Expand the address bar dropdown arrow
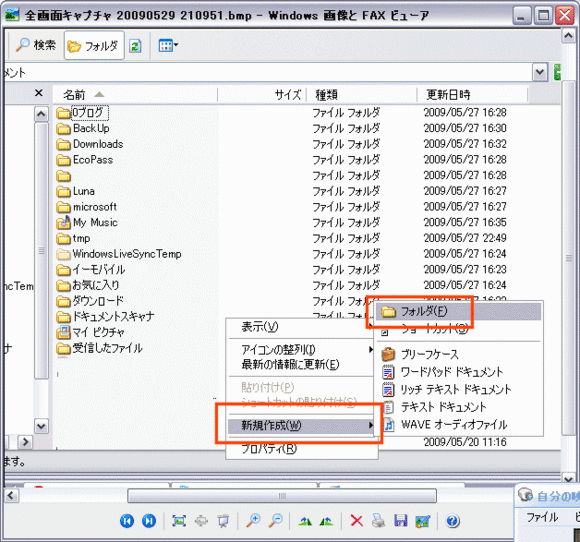 540,72
